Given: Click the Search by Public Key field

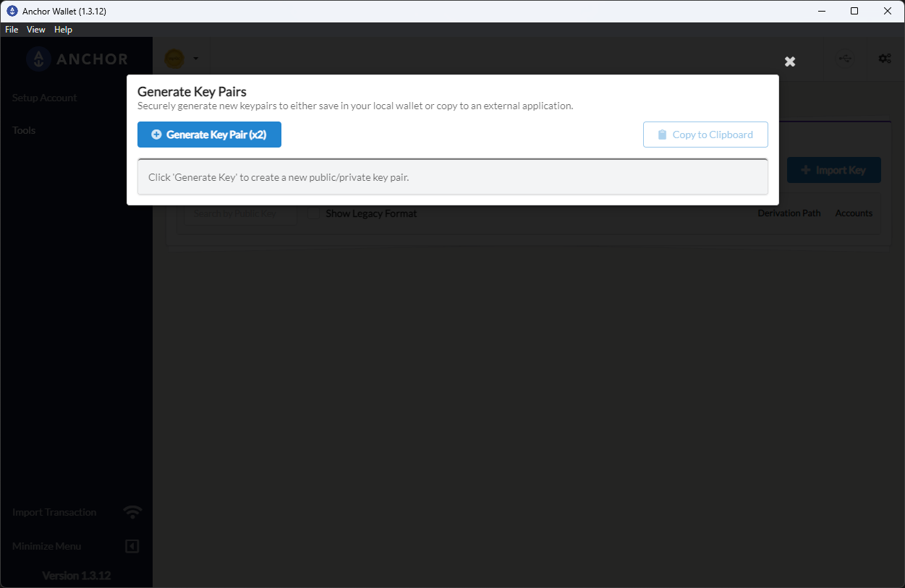Looking at the screenshot, I should pyautogui.click(x=239, y=213).
